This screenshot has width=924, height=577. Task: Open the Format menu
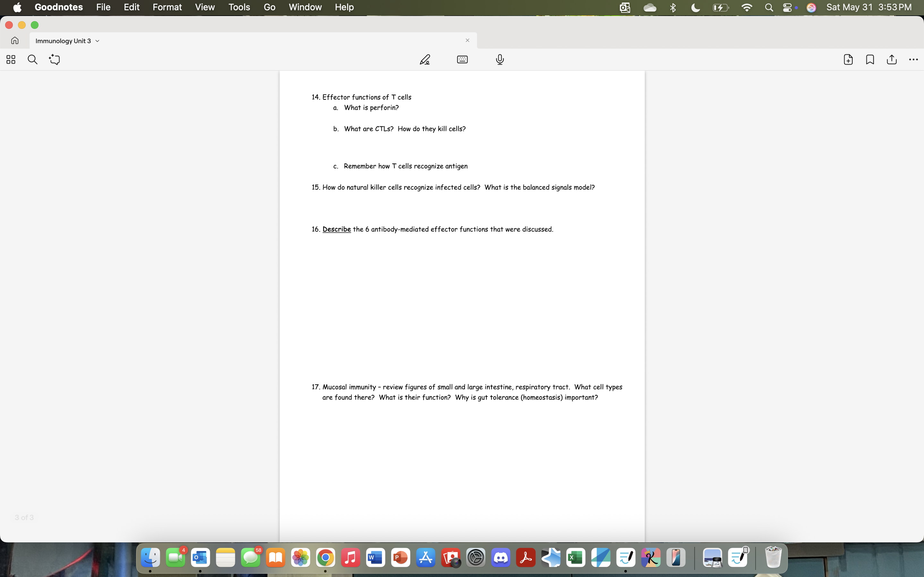(167, 7)
